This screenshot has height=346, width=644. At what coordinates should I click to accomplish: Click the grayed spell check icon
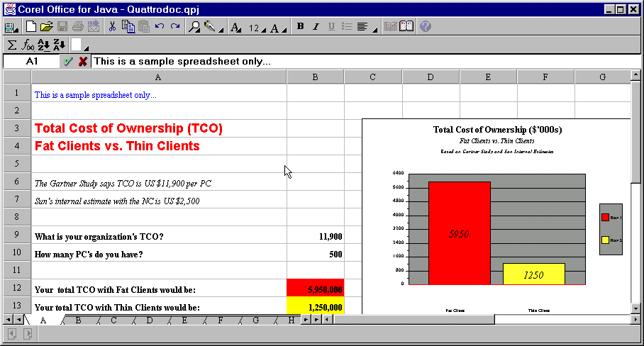(390, 27)
